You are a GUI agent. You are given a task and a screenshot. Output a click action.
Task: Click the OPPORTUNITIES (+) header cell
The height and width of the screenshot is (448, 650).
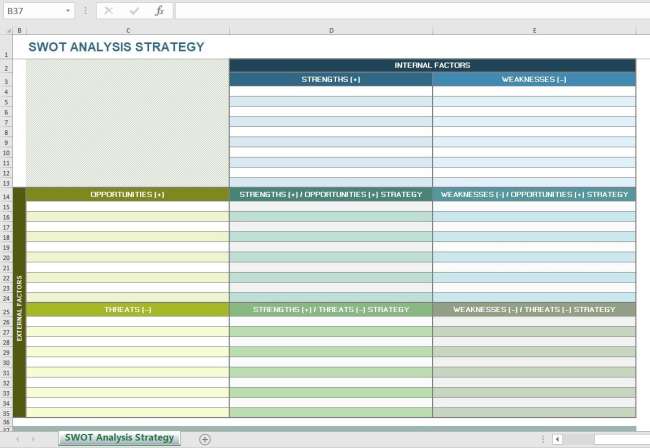tap(128, 194)
